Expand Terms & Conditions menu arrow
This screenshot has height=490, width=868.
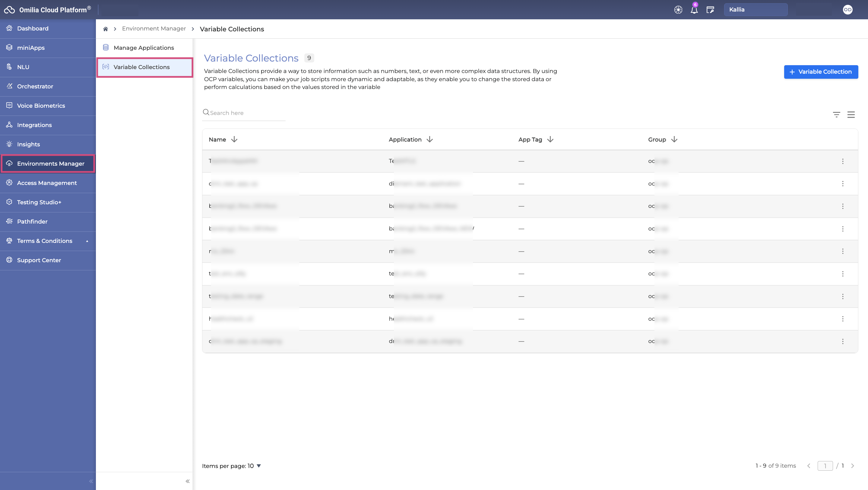coord(87,241)
